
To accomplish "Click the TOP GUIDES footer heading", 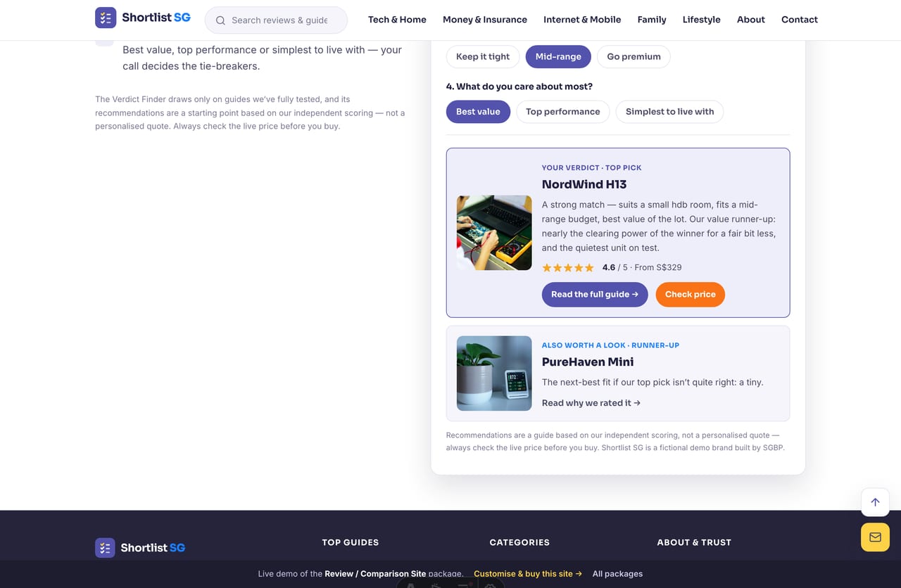I will [x=351, y=542].
